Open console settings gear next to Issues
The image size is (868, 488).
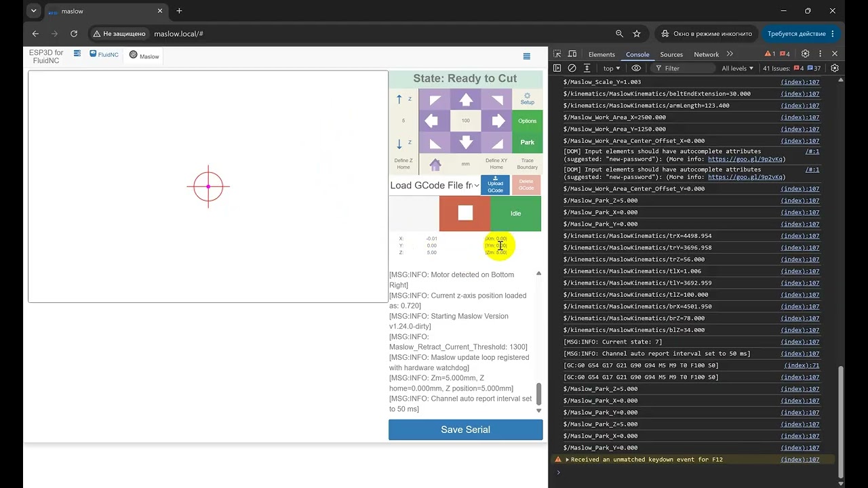835,68
